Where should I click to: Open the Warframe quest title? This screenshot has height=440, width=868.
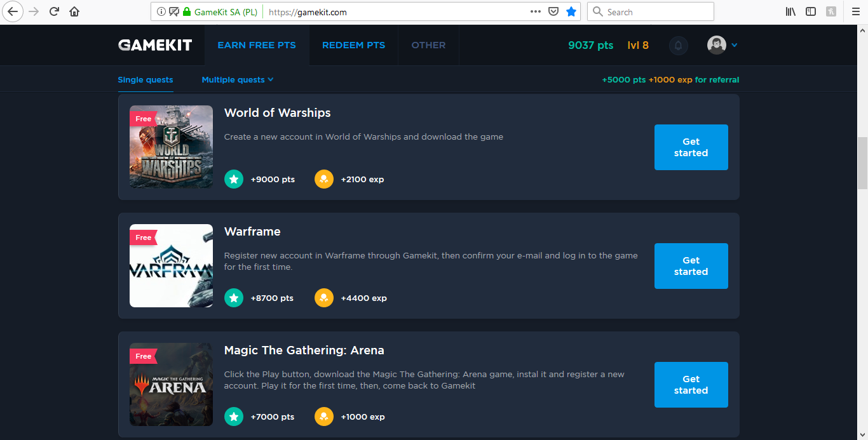[252, 232]
